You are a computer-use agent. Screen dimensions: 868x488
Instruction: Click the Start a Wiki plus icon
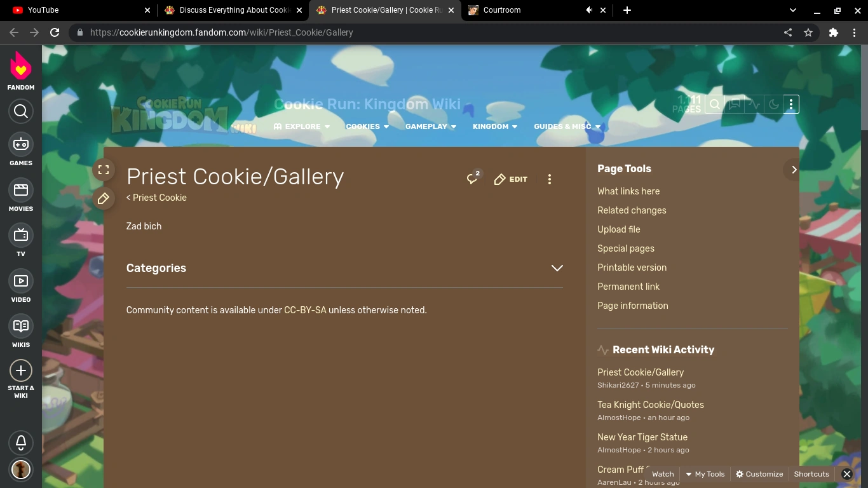21,370
